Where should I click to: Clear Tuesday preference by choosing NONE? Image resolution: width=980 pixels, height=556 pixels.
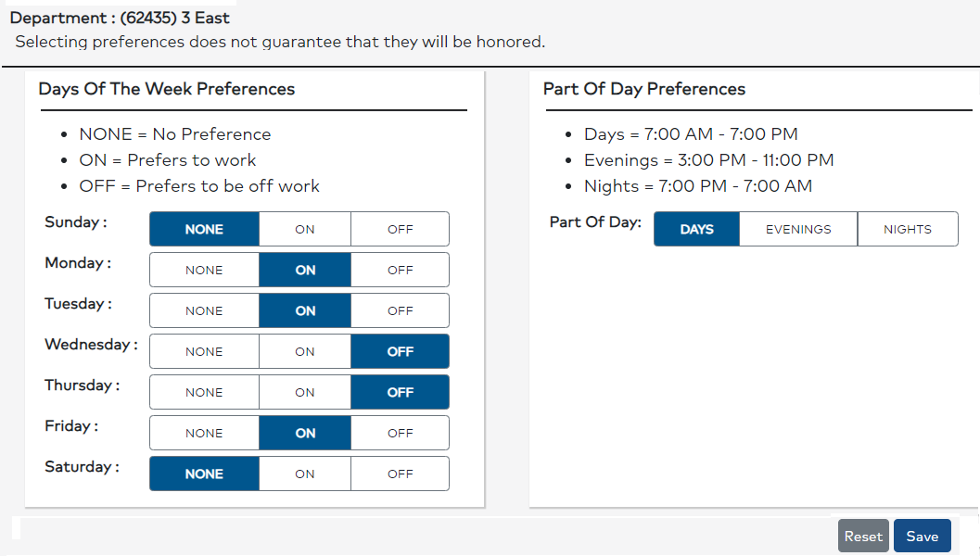[x=203, y=310]
